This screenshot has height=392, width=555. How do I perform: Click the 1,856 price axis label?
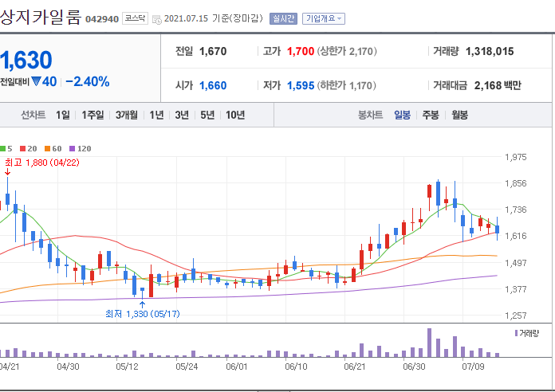coord(515,183)
